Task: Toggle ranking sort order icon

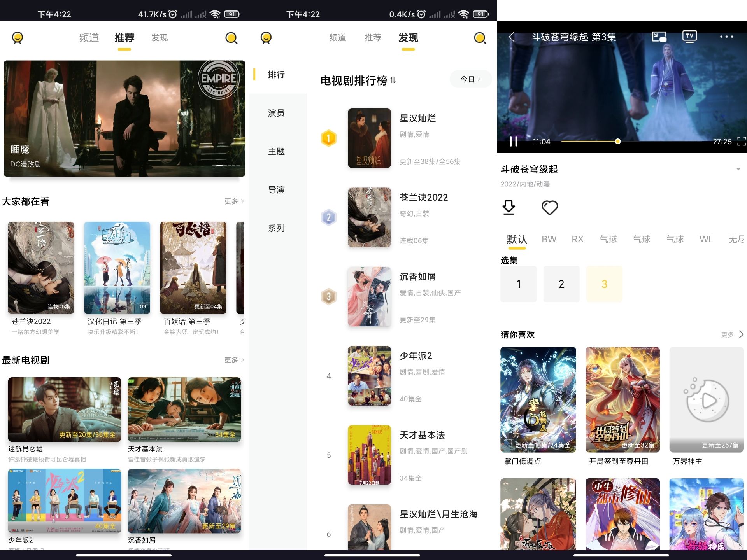Action: pyautogui.click(x=393, y=80)
